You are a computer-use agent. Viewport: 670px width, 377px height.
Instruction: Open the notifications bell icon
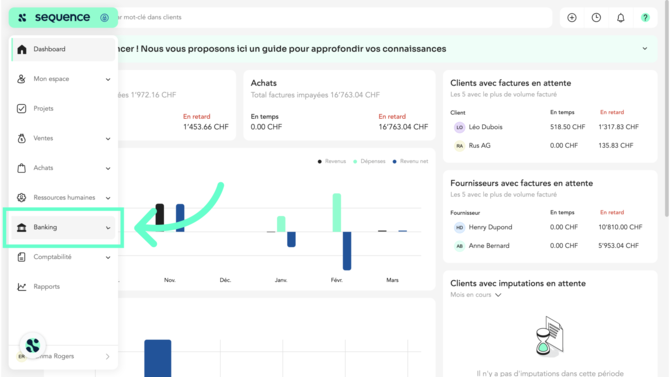click(x=620, y=18)
